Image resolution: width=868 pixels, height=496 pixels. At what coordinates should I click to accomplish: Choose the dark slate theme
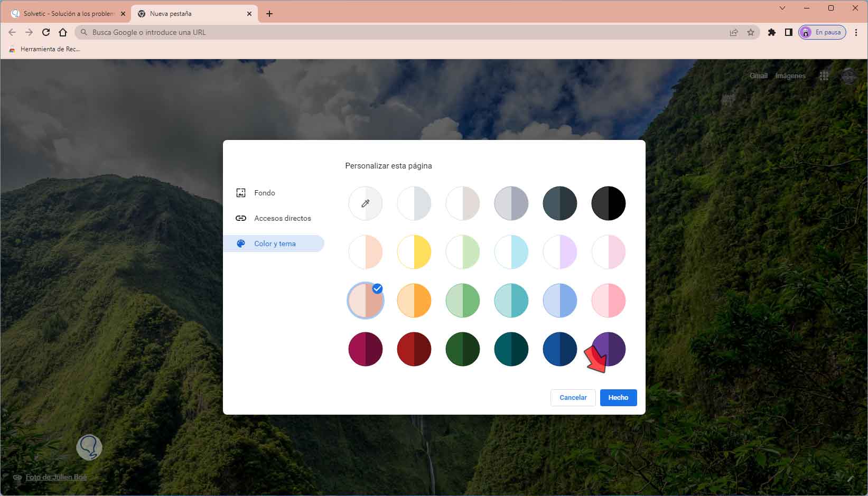[560, 203]
